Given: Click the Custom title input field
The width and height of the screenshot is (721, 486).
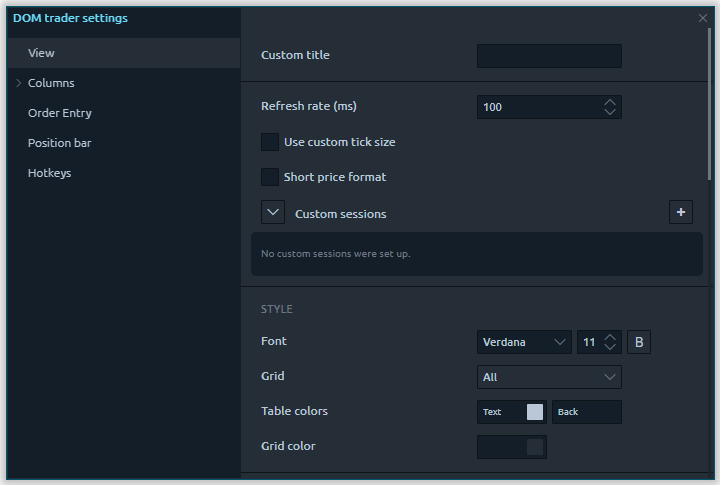Looking at the screenshot, I should [549, 56].
